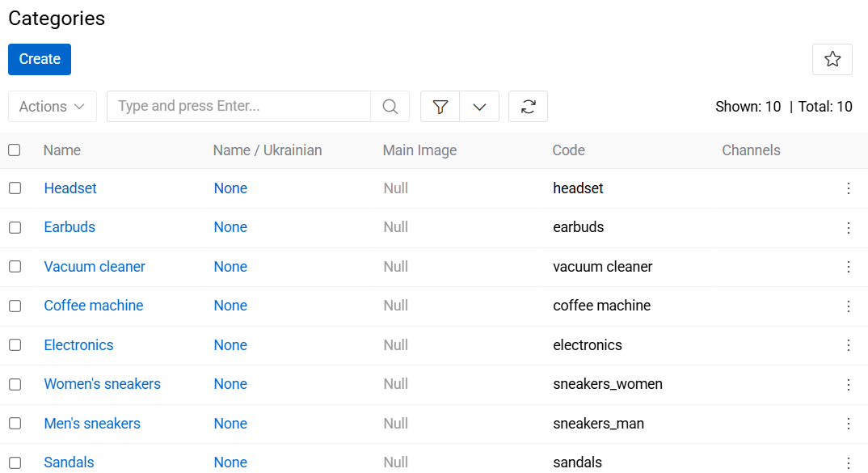Select the checkbox for the Earbuds row
This screenshot has height=473, width=868.
tap(14, 227)
